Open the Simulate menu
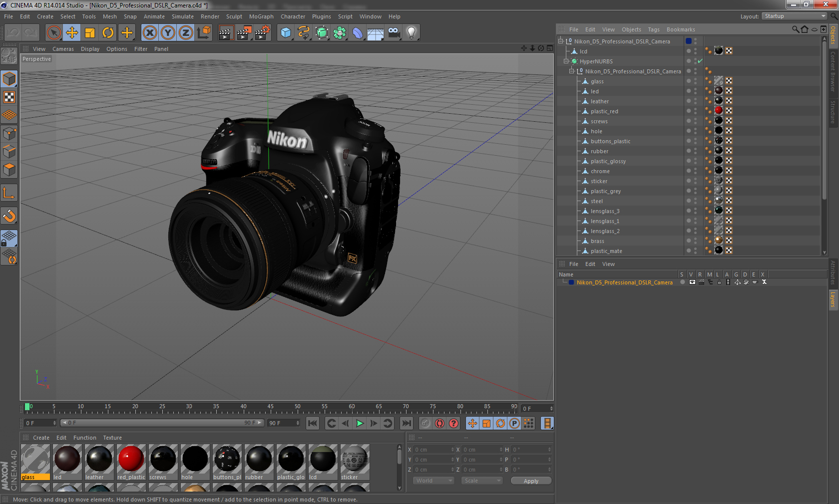The width and height of the screenshot is (839, 504). [183, 16]
